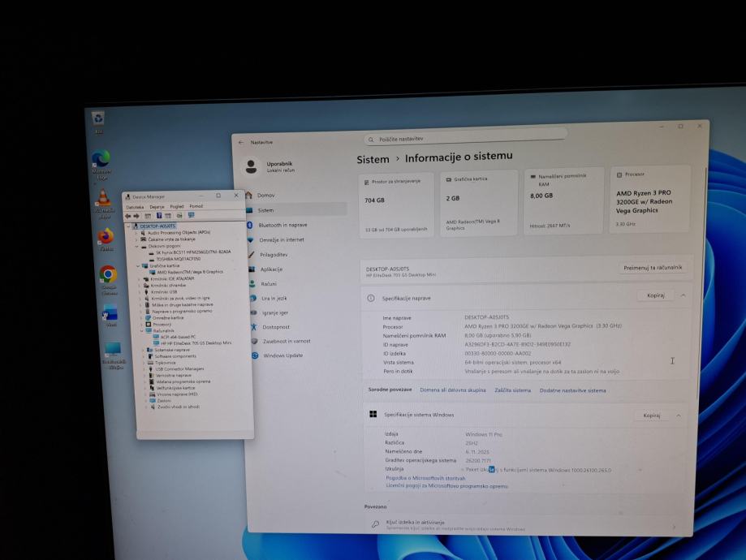
Task: Open the Recycle Bin desktop icon
Action: click(98, 123)
